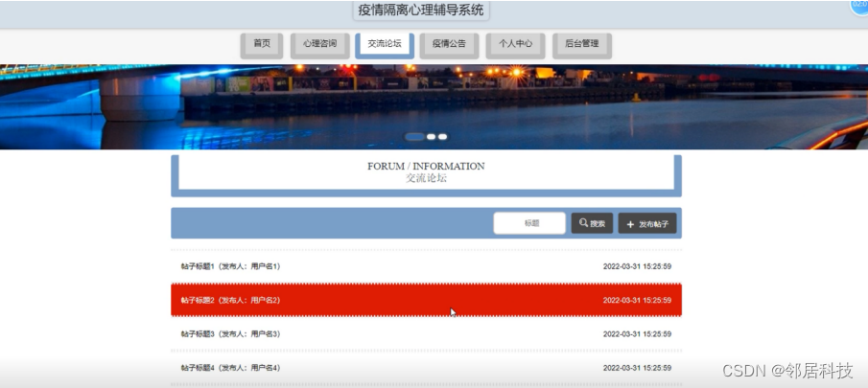Open post 帖子标题4 by 用户名4
868x388 pixels.
tap(426, 368)
